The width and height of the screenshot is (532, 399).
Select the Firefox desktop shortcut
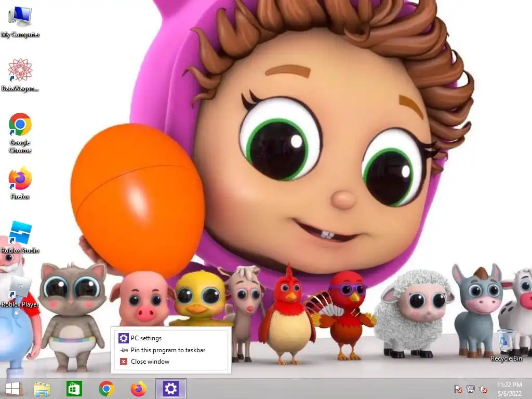[20, 183]
